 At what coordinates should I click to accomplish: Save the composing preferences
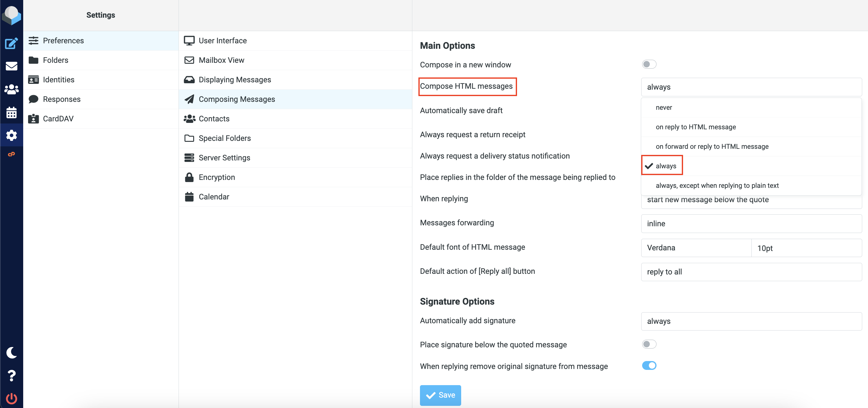[x=440, y=395]
